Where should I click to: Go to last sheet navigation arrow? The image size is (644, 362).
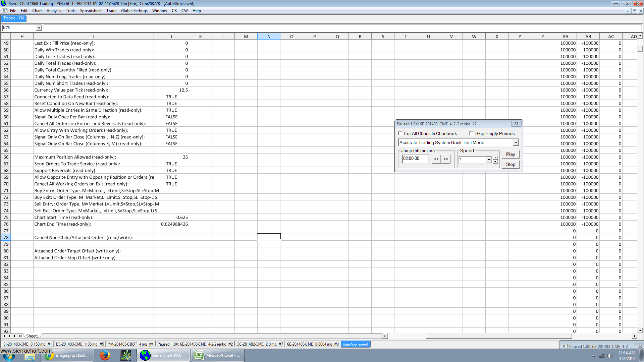point(20,336)
